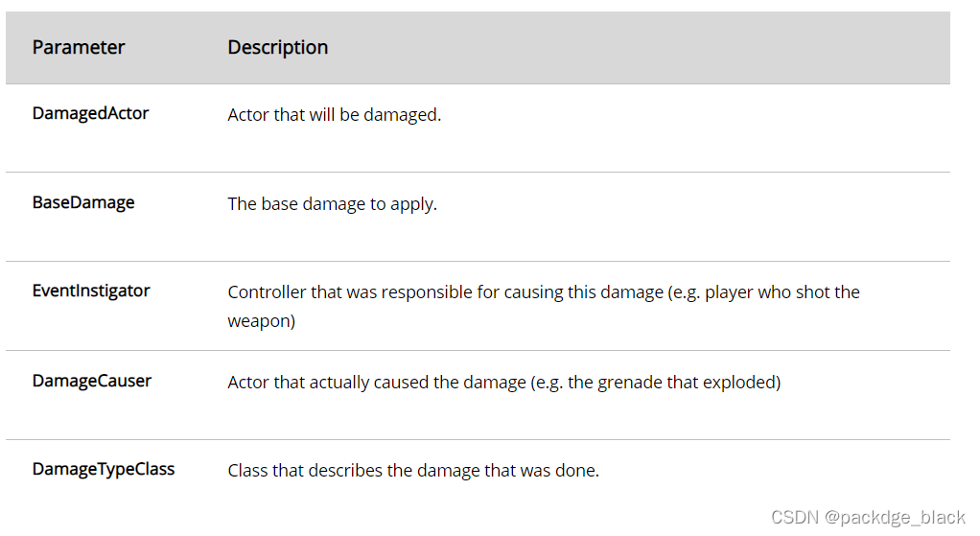980x536 pixels.
Task: Click the Parameter column header
Action: coord(79,48)
